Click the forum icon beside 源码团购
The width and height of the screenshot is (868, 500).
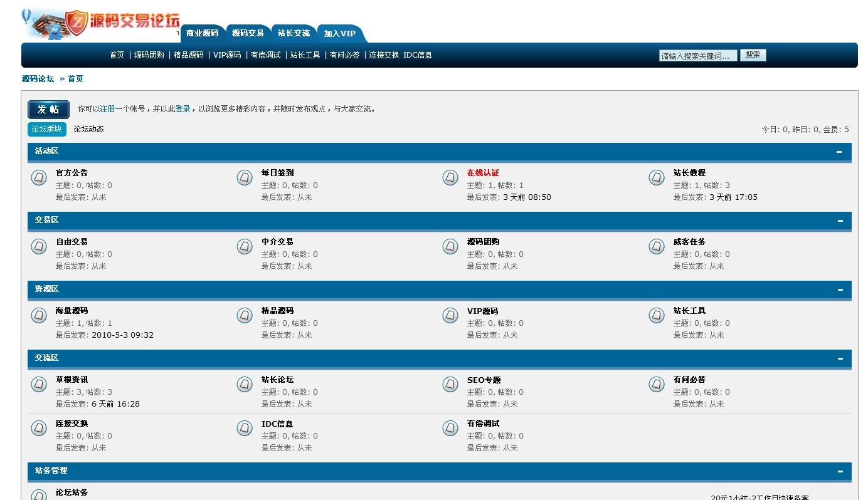coord(450,247)
